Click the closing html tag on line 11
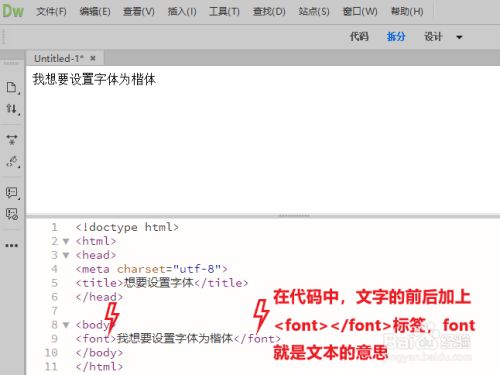Screen dimensions: 500x375 click(x=99, y=367)
